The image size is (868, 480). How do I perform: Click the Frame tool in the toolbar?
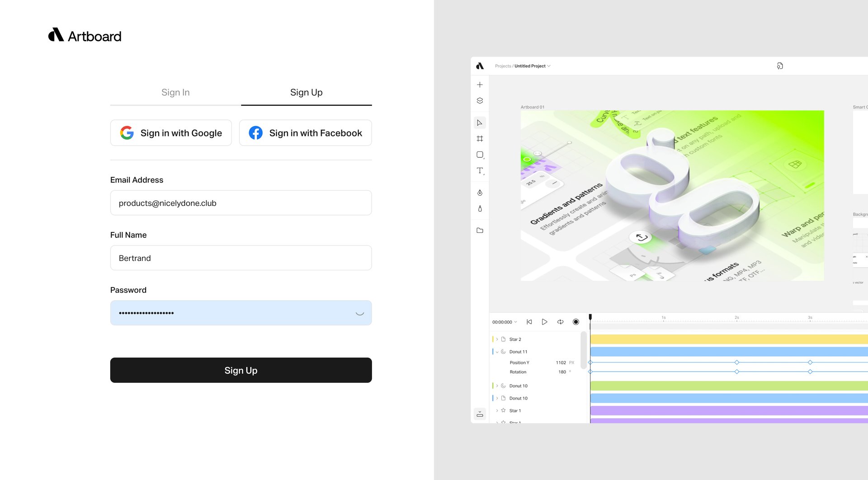(480, 139)
